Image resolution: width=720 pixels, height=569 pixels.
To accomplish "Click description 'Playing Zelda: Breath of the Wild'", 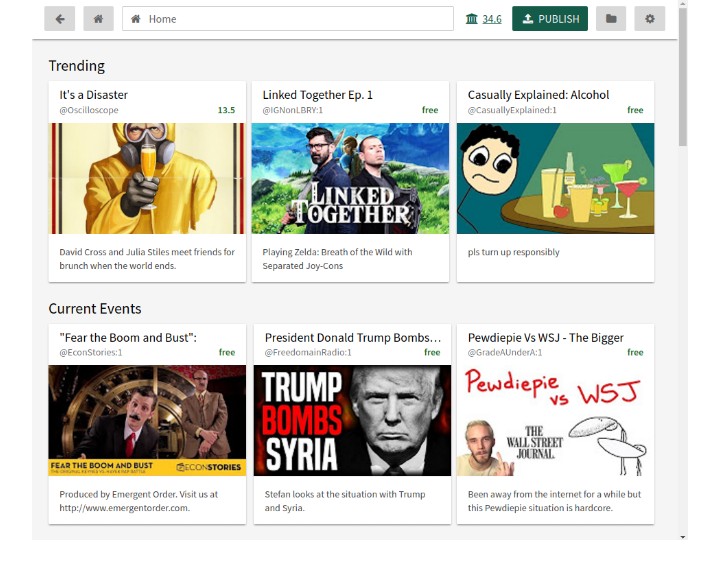I will 338,259.
